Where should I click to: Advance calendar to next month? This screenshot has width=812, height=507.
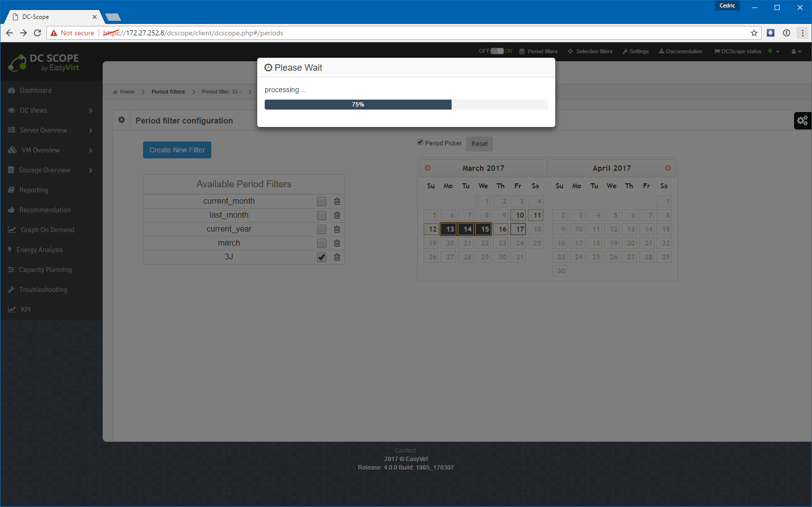pos(667,168)
